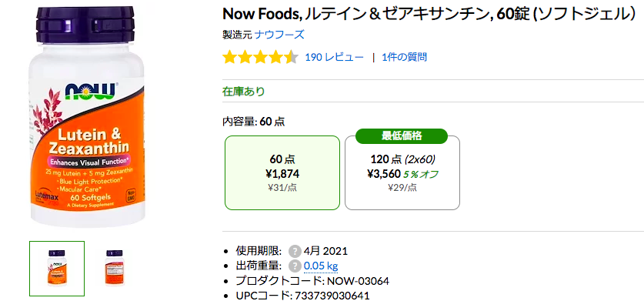The image size is (644, 301).
Task: Click the 最低価格 green badge
Action: click(x=402, y=136)
